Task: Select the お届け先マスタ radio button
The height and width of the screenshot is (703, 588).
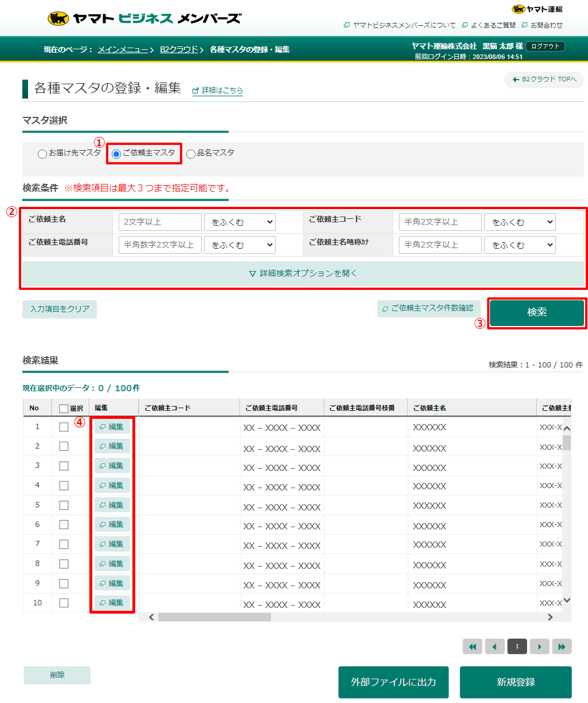Action: (x=42, y=154)
